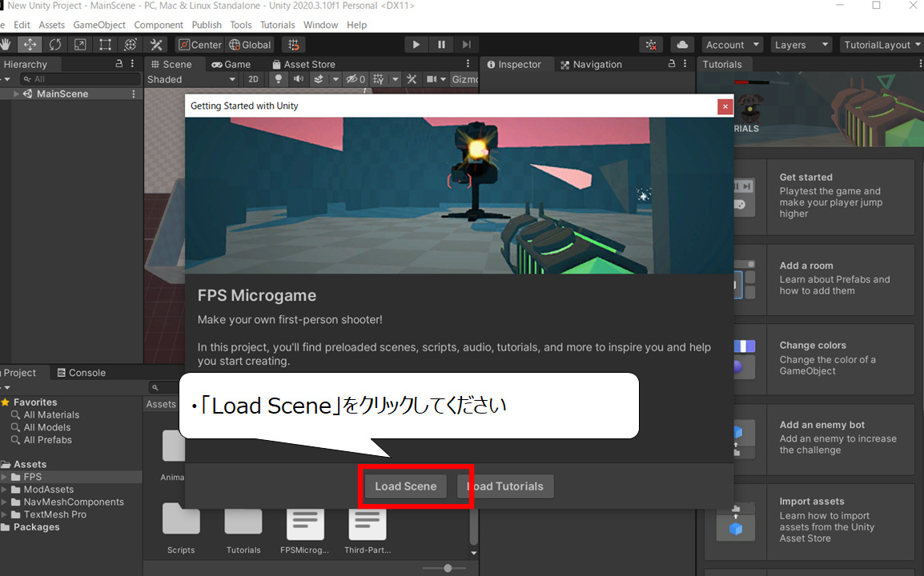Click the grid snapping icon in the top toolbar
This screenshot has width=924, height=576.
pyautogui.click(x=294, y=45)
